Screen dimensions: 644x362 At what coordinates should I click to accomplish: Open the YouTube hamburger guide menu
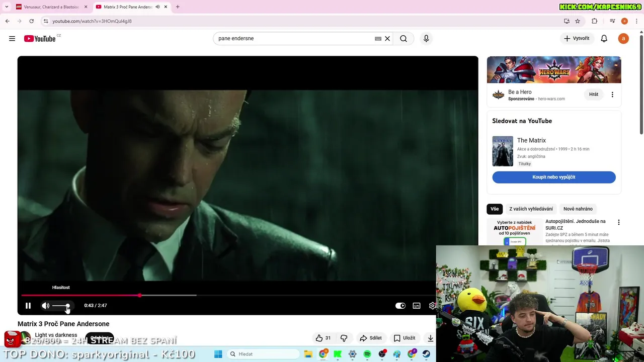[x=12, y=39]
